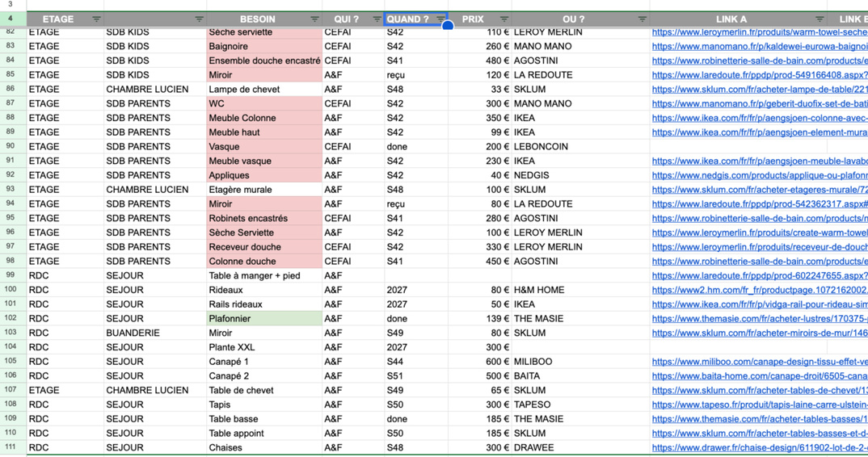Select the Meuble Colonne cell
The image size is (868, 457).
coord(264,119)
